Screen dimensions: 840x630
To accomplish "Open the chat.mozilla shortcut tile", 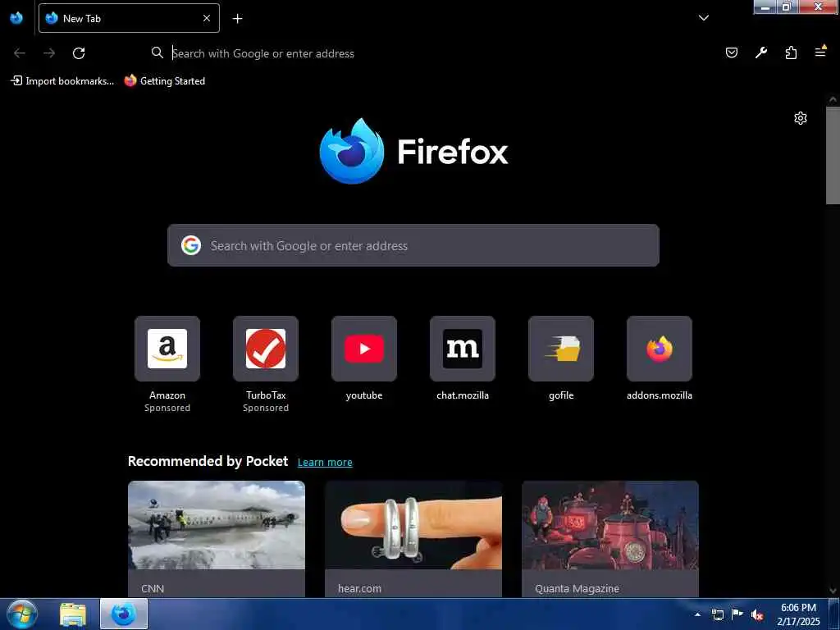I will coord(463,349).
